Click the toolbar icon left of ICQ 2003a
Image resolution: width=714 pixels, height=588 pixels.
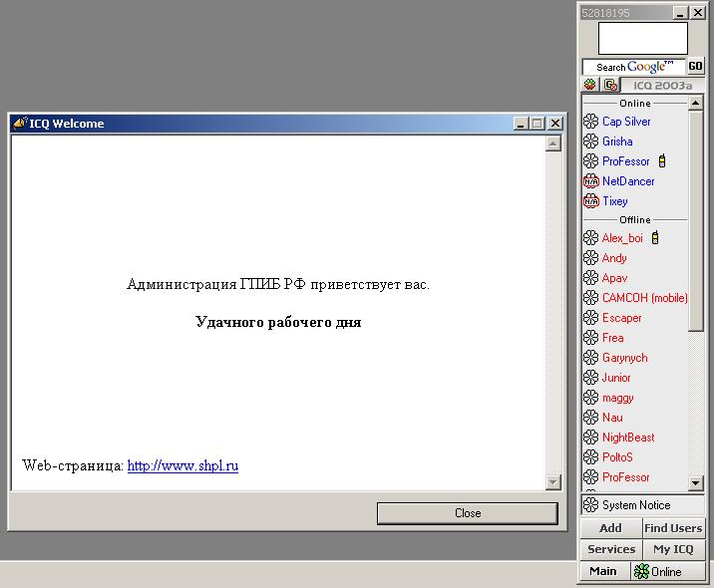pos(609,86)
